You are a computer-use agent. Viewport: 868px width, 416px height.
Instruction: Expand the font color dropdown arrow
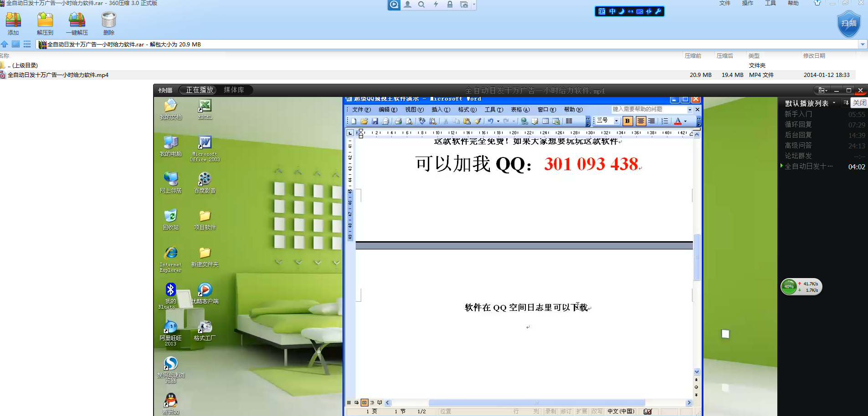click(687, 121)
